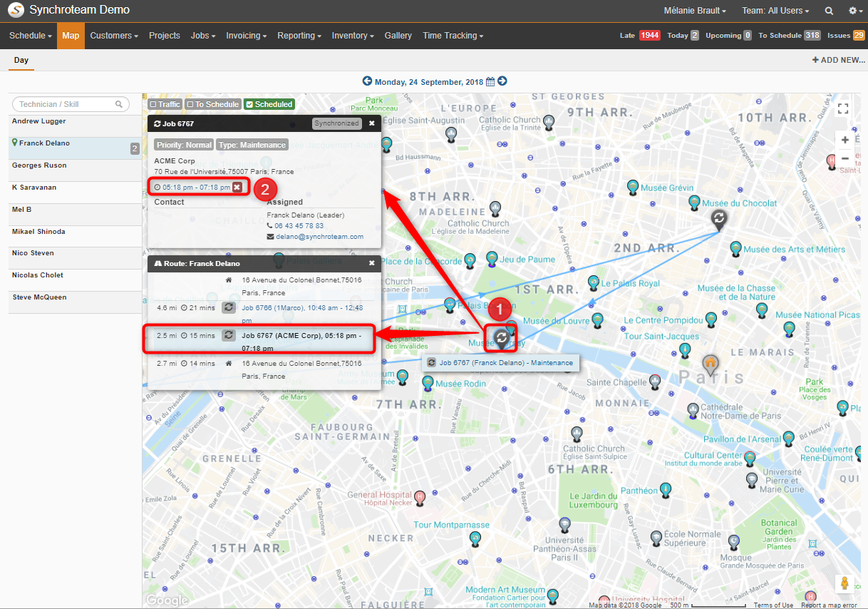
Task: Open the map Terms of Use link
Action: [x=773, y=605]
